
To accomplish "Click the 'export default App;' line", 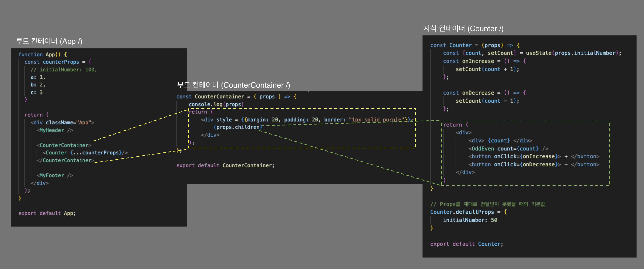I will (47, 213).
